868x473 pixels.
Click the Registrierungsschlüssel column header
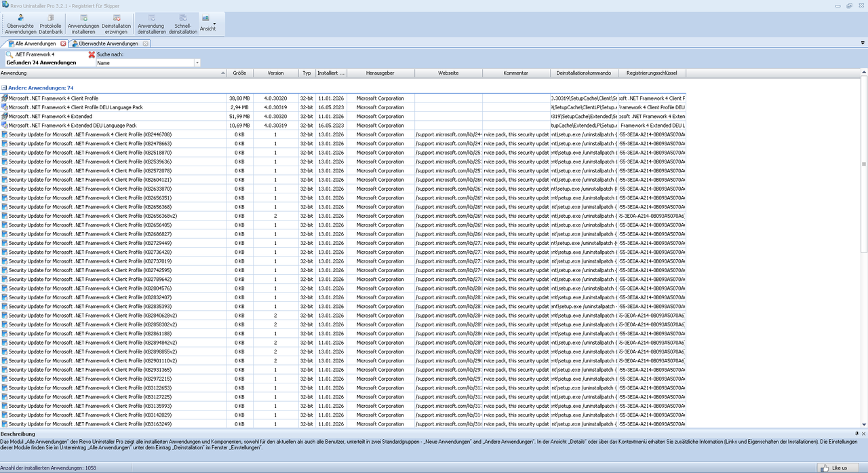652,73
